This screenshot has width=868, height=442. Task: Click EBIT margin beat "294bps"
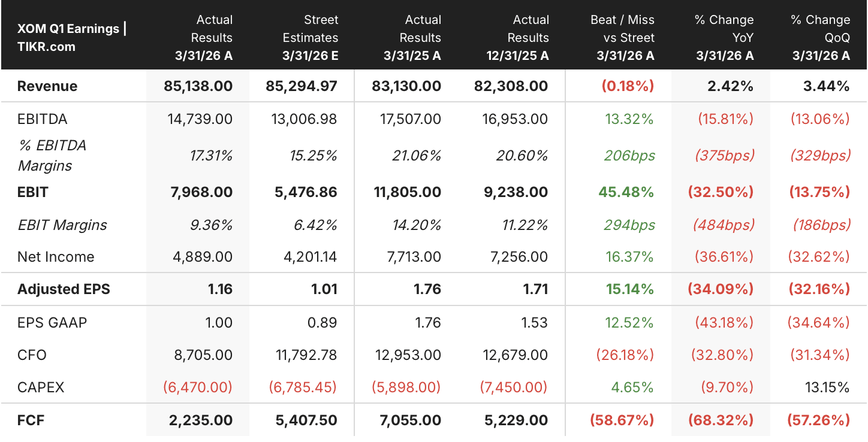pos(630,225)
